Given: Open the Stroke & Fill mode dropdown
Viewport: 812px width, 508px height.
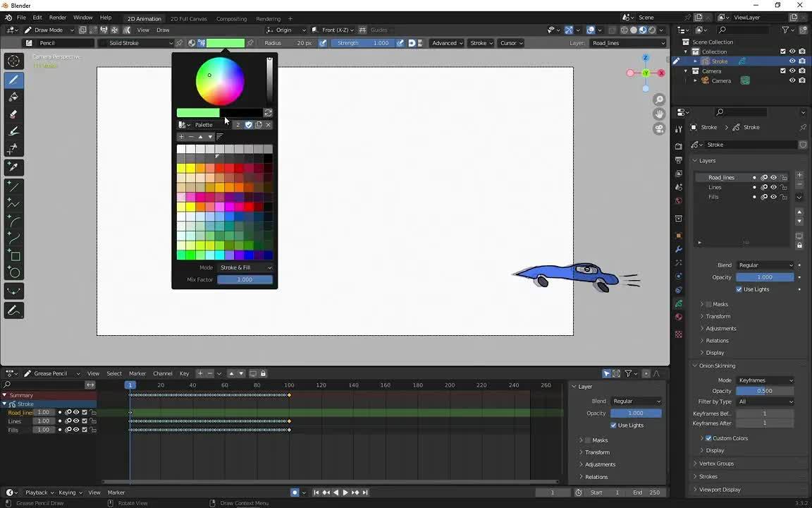Looking at the screenshot, I should [x=245, y=267].
